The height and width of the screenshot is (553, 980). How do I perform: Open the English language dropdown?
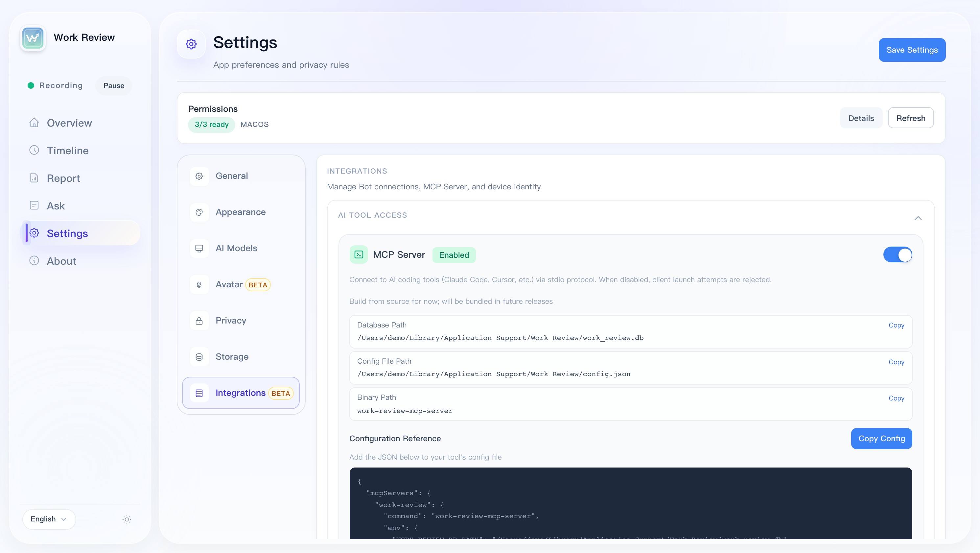49,519
